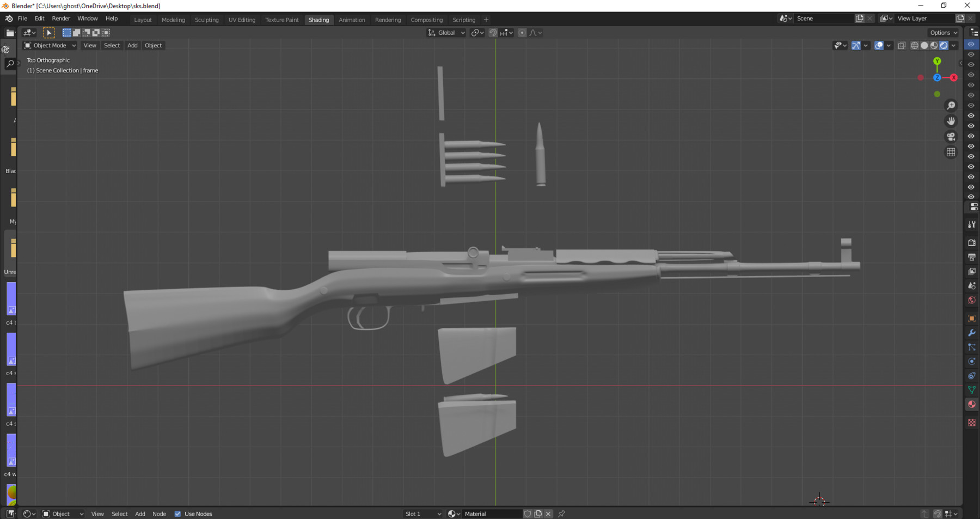The image size is (980, 519).
Task: Click the Options button in the viewport header
Action: pyautogui.click(x=942, y=33)
